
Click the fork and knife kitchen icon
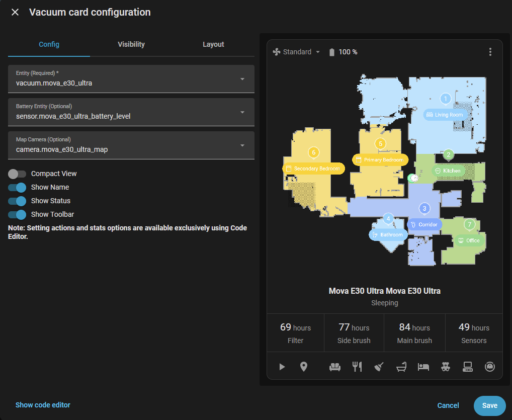(x=357, y=367)
